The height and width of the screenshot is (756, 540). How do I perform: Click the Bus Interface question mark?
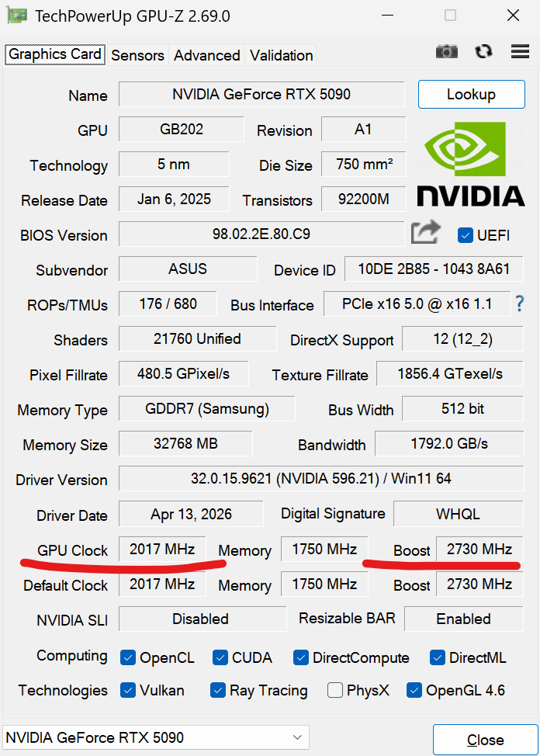pos(520,304)
